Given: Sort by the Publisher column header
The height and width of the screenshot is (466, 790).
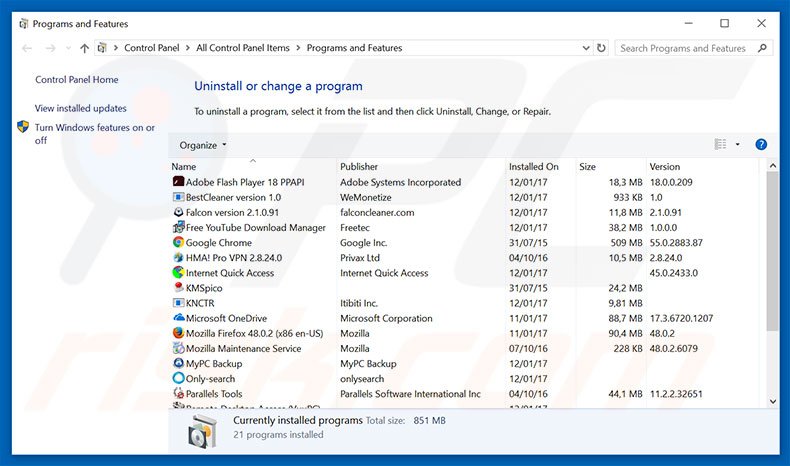Looking at the screenshot, I should click(x=421, y=166).
